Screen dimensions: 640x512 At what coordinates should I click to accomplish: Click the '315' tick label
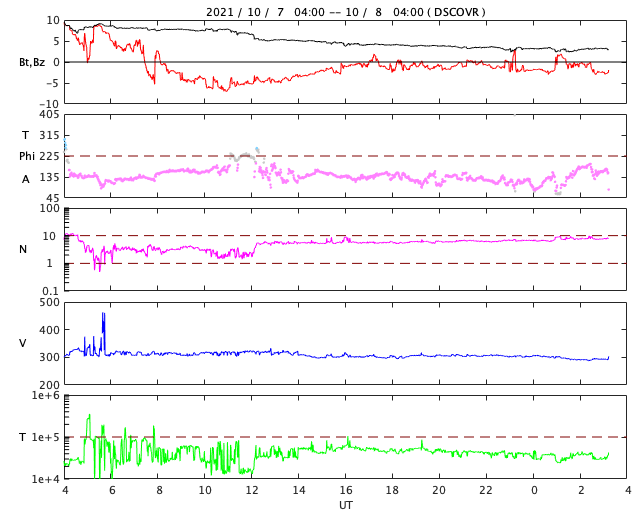point(49,135)
